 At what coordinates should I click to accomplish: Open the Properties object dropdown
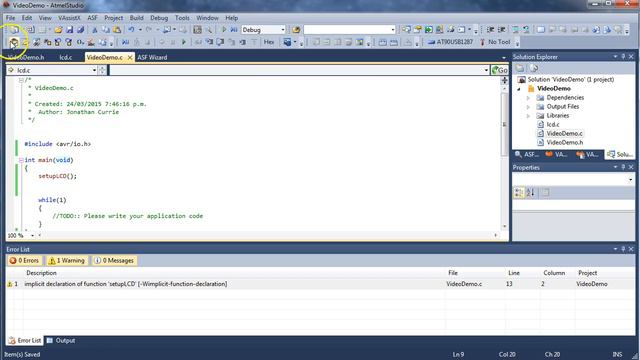[631, 180]
